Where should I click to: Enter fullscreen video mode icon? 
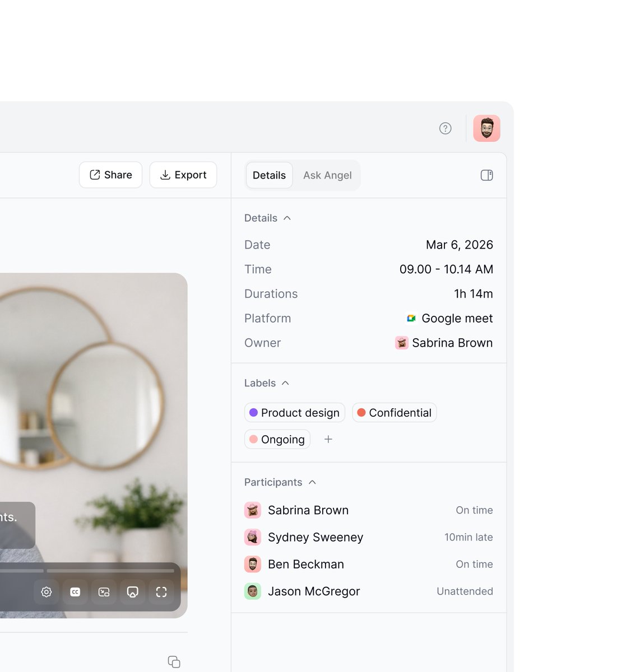pyautogui.click(x=161, y=592)
